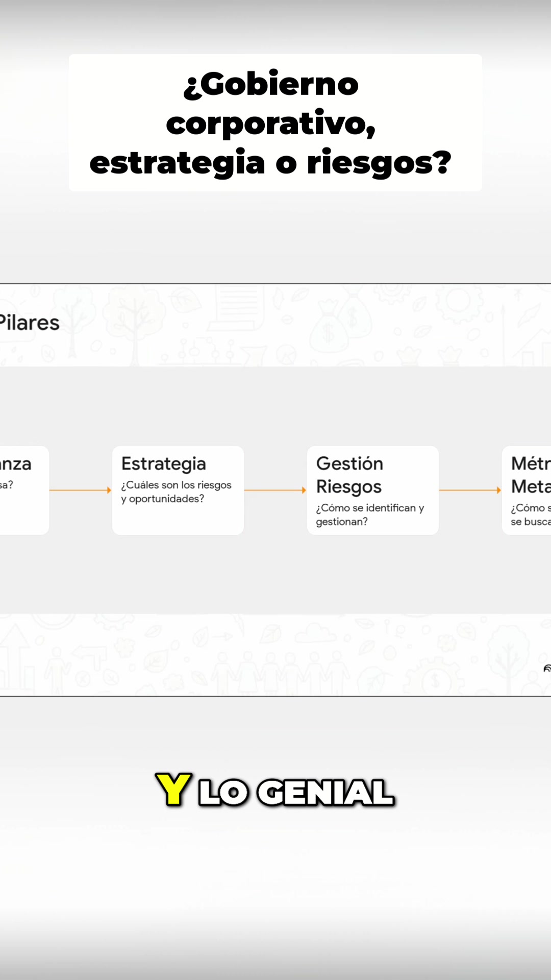Click the arrow after Gestión Riesgos card
The width and height of the screenshot is (551, 980).
(x=470, y=490)
